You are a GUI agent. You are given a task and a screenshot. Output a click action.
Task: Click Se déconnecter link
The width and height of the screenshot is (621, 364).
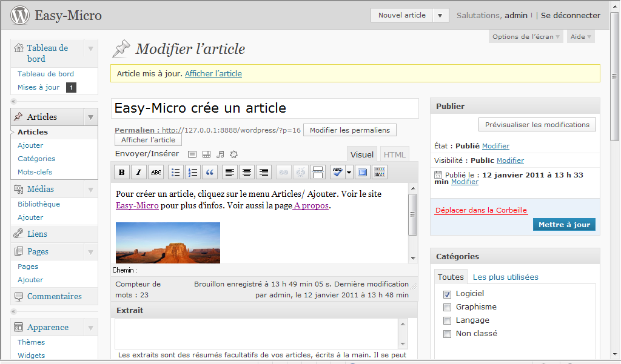click(570, 15)
